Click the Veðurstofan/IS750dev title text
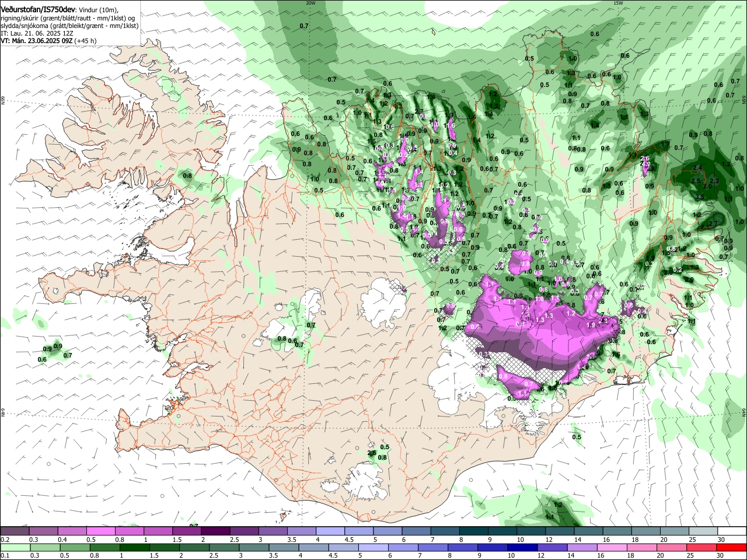The height and width of the screenshot is (560, 747). 38,9
